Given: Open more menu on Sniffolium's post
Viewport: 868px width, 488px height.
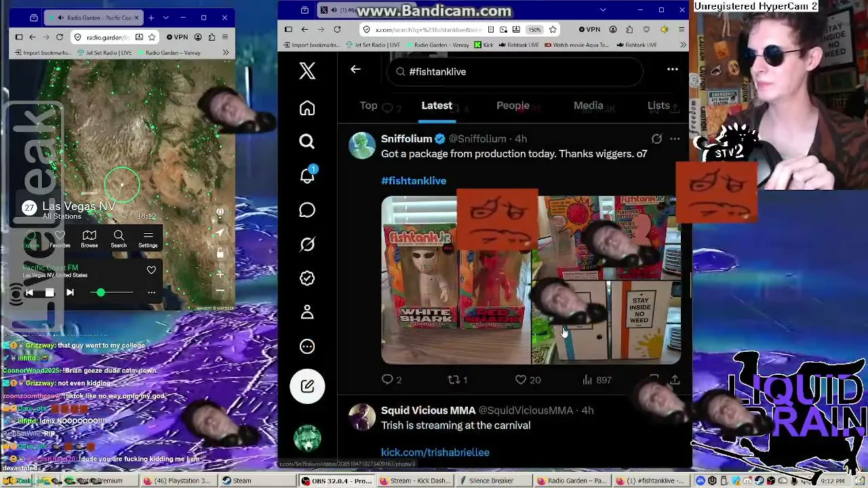Looking at the screenshot, I should click(675, 138).
